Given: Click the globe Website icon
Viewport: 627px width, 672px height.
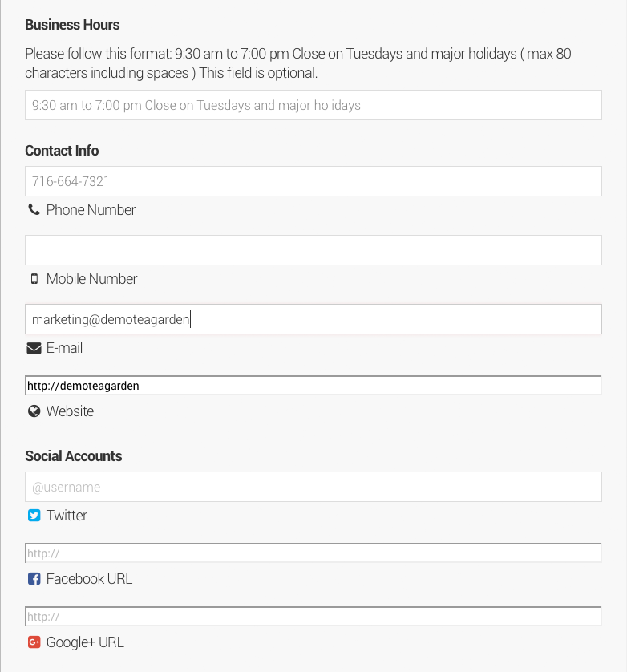Looking at the screenshot, I should 34,411.
